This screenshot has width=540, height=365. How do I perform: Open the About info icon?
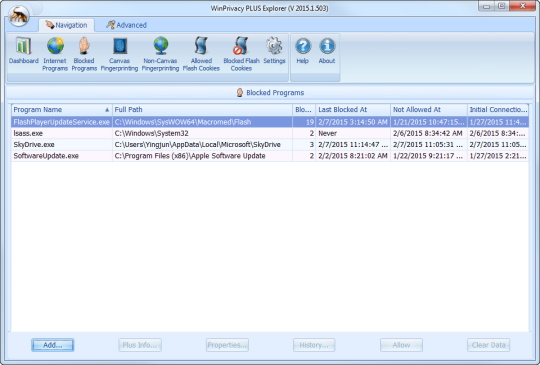coord(327,51)
